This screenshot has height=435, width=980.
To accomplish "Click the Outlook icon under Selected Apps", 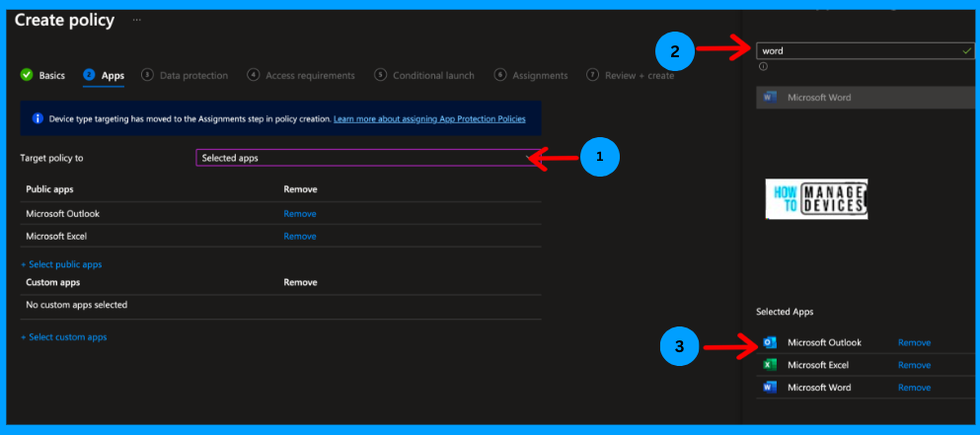I will click(770, 343).
